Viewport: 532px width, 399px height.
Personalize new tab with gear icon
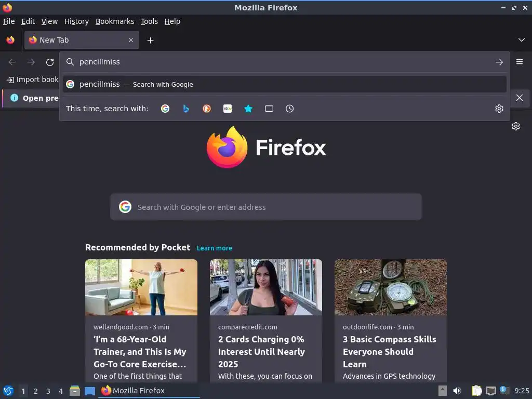click(516, 126)
